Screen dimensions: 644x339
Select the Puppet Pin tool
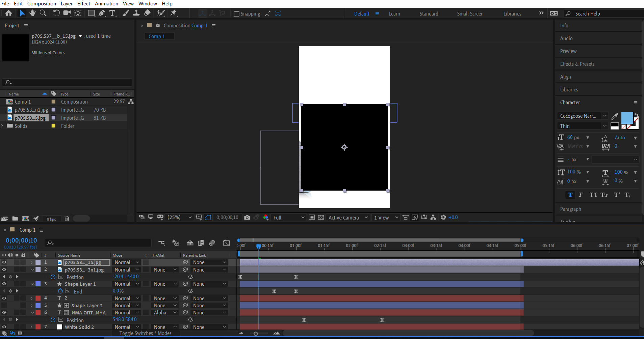pyautogui.click(x=174, y=13)
